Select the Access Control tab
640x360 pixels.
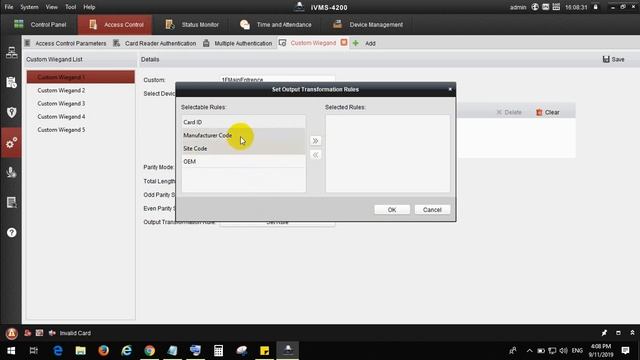pyautogui.click(x=115, y=24)
